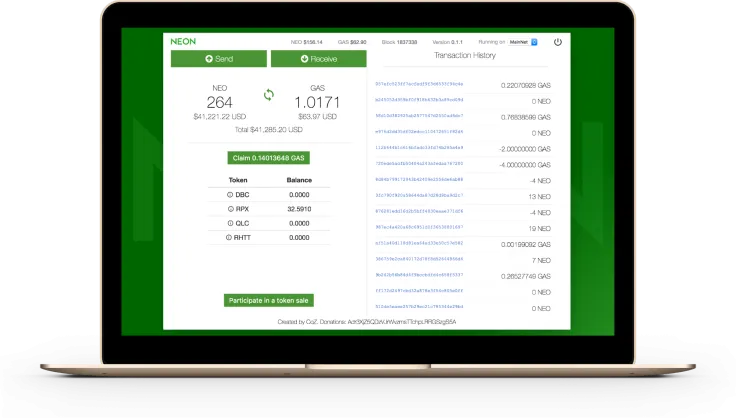Image resolution: width=736 pixels, height=418 pixels.
Task: Open transaction hash for 0.00199092 GAS
Action: [x=419, y=243]
